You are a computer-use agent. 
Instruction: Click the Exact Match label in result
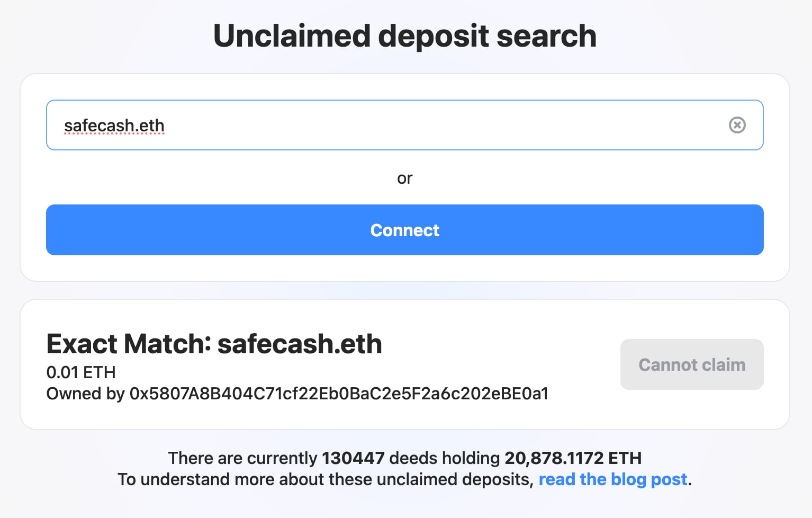pyautogui.click(x=129, y=344)
